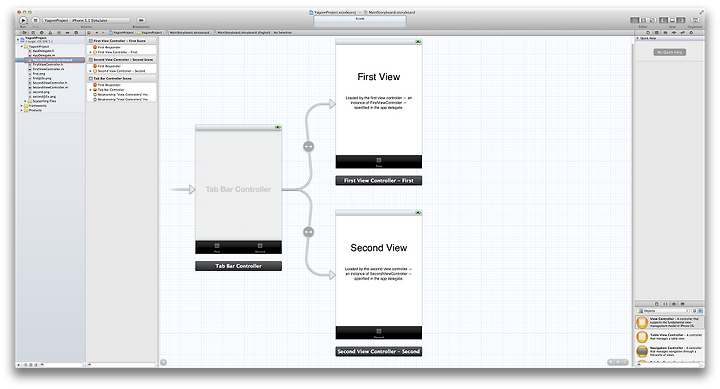720x389 pixels.
Task: Show the Search navigator tab
Action: pos(42,33)
